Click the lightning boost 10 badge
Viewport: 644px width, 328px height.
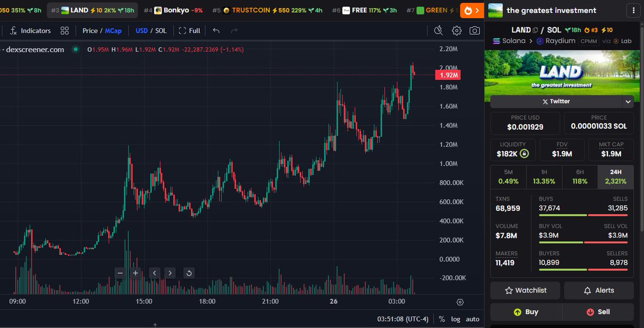(x=606, y=31)
